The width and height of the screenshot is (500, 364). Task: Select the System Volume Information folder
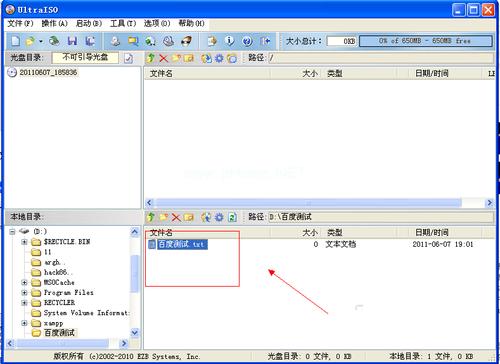pos(86,313)
